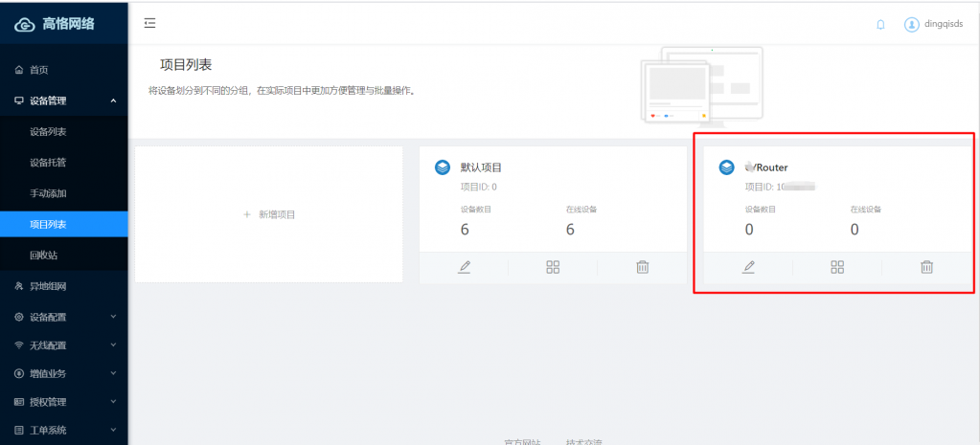Collapse sidebar using the menu fold icon
The height and width of the screenshot is (445, 980).
pyautogui.click(x=149, y=23)
